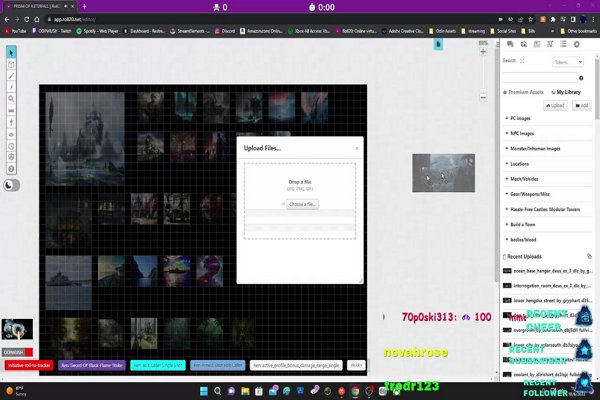600x400 pixels.
Task: Click the zoom in plus button
Action: click(483, 52)
